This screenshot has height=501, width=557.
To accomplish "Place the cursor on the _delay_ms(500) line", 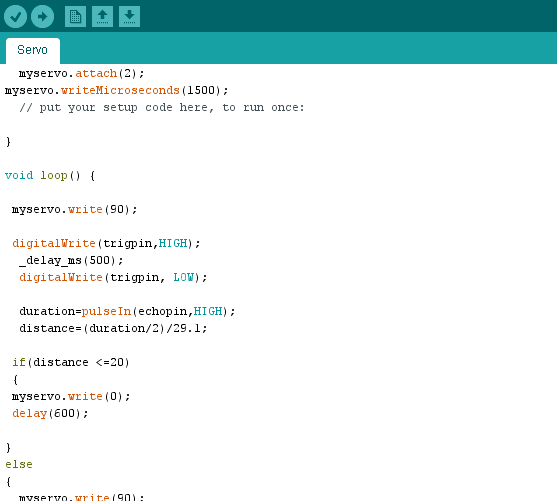I will [71, 260].
